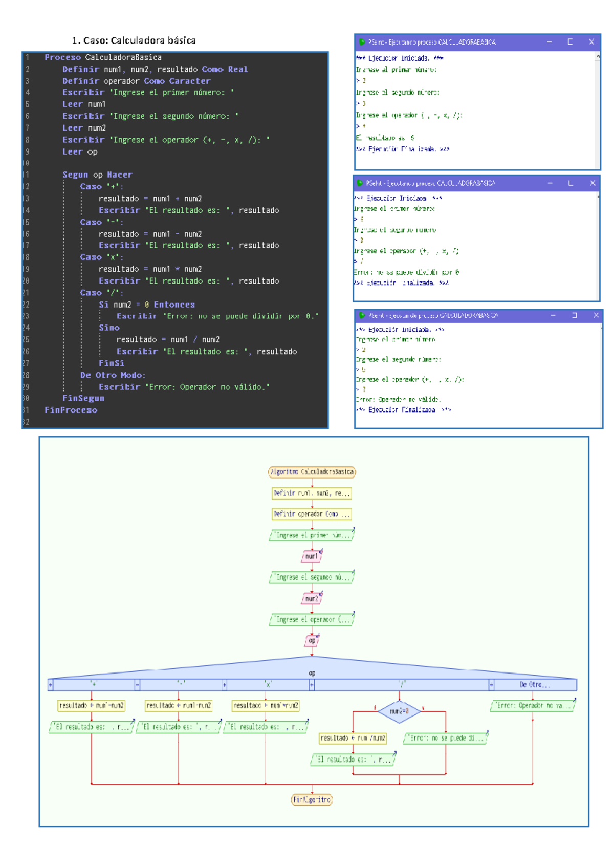Image resolution: width=614 pixels, height=868 pixels.
Task: Click the PSeInt icon in the second execution window
Action: [360, 183]
